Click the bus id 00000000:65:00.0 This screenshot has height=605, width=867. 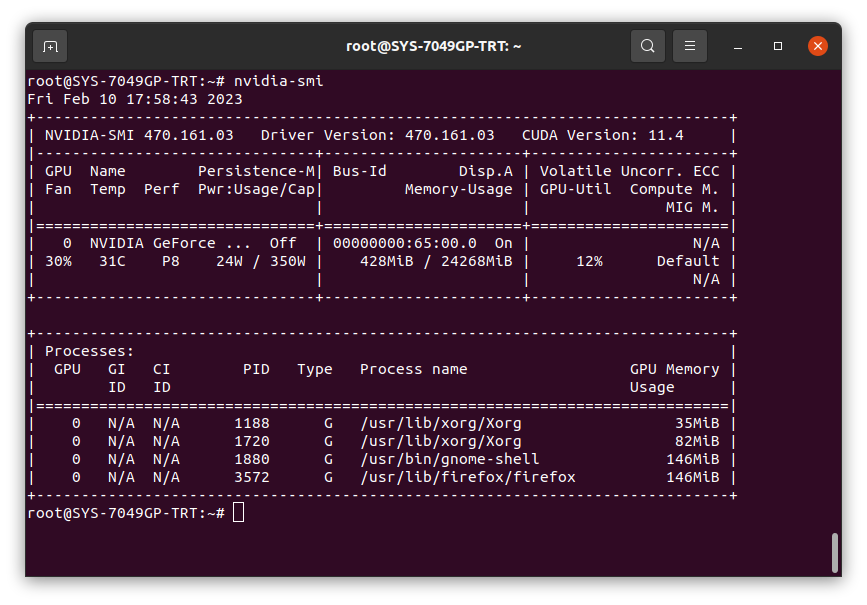405,243
